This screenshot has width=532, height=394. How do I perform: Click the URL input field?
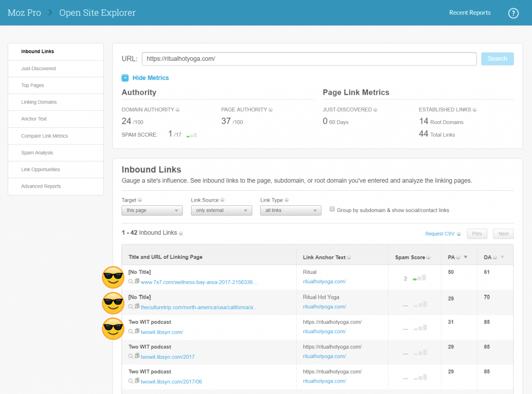(309, 59)
